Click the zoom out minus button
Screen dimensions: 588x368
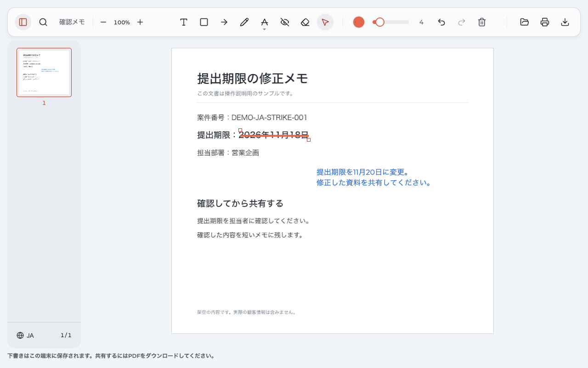click(x=103, y=22)
